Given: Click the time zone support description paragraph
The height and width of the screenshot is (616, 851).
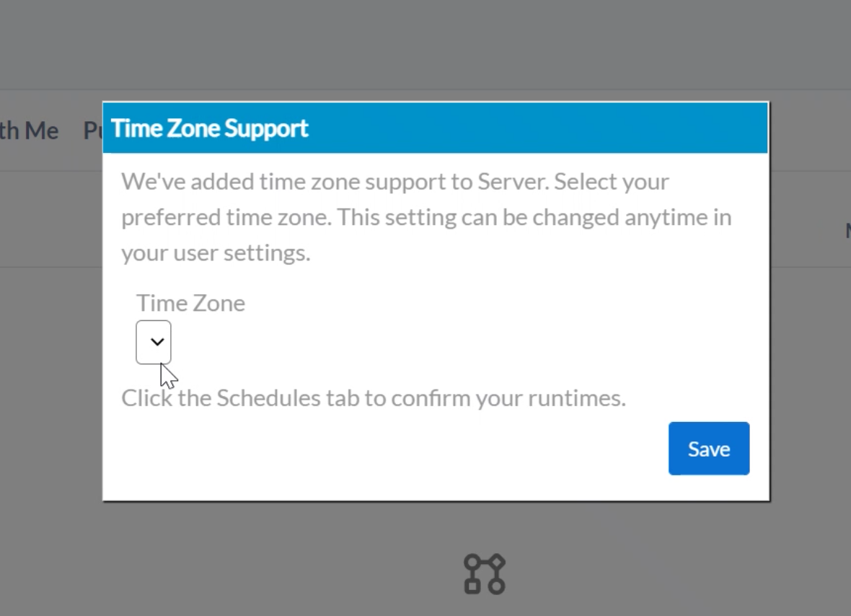Looking at the screenshot, I should (427, 216).
